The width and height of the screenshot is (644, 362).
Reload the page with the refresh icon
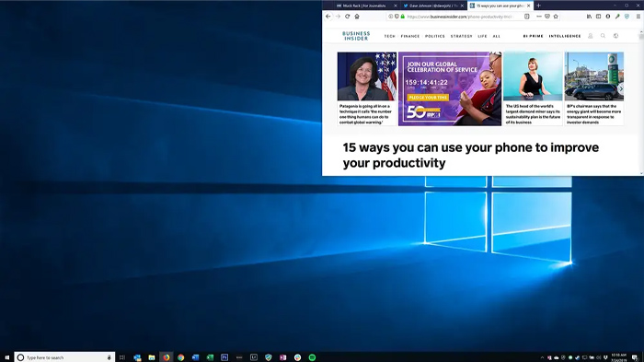[348, 17]
